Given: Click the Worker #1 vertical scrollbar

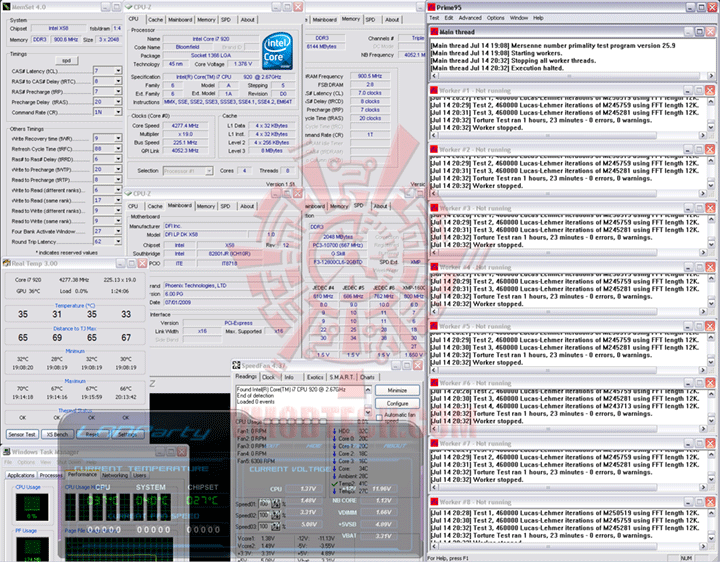Looking at the screenshot, I should [711, 113].
